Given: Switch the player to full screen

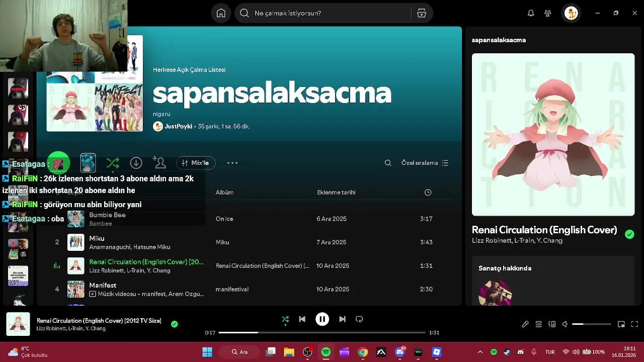Looking at the screenshot, I should click(x=634, y=324).
